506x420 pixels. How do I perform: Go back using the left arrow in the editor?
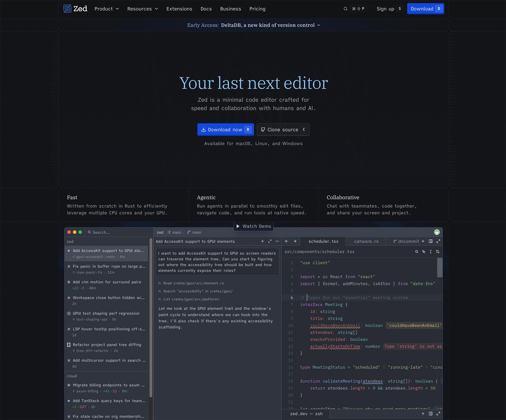point(286,241)
